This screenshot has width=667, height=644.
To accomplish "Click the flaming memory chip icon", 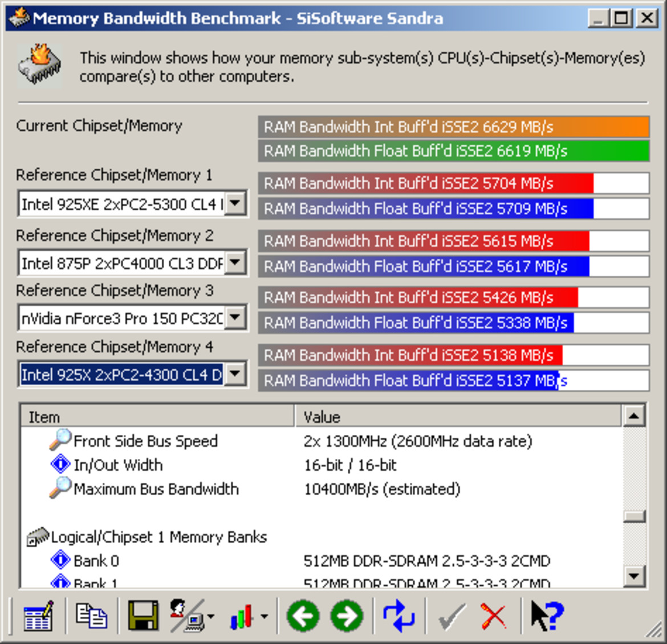I will [39, 66].
